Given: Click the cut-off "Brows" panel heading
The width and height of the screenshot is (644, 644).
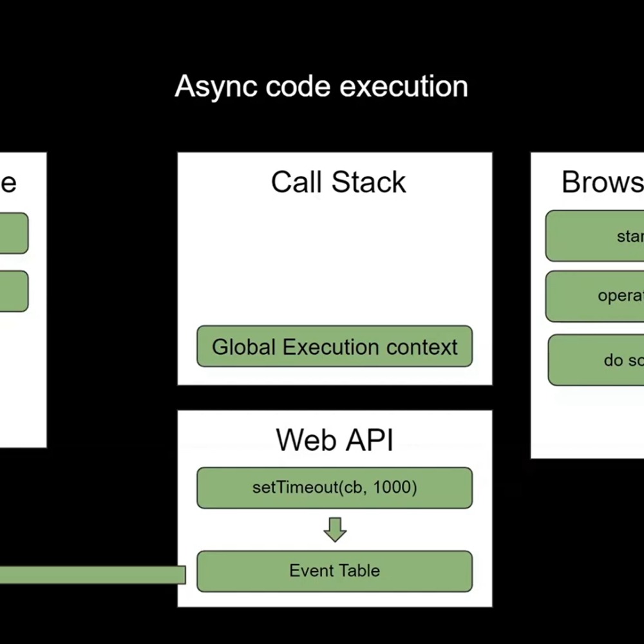Looking at the screenshot, I should (x=603, y=182).
